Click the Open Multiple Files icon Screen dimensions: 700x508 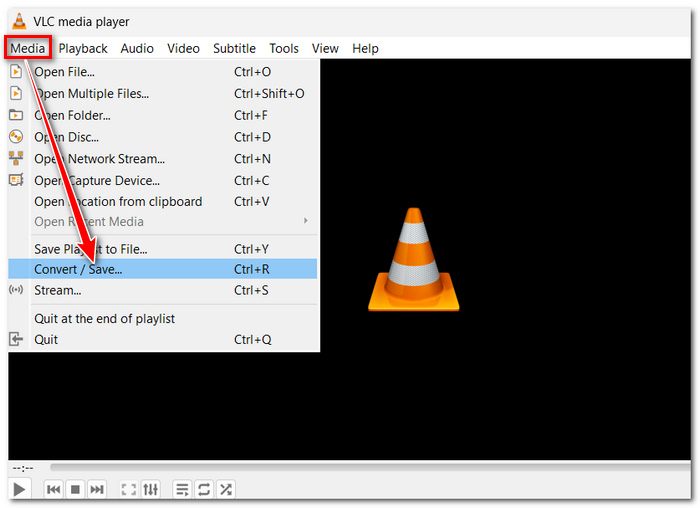pos(16,93)
